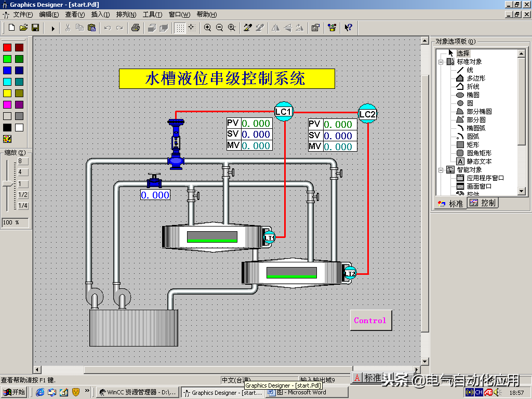532x399 pixels.
Task: Switch to the 控制 palette tab
Action: [483, 203]
